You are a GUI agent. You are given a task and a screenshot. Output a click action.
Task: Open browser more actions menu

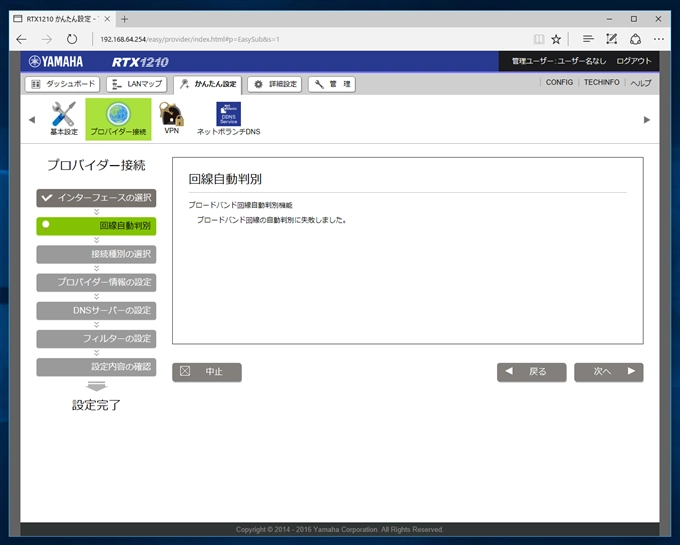click(659, 39)
